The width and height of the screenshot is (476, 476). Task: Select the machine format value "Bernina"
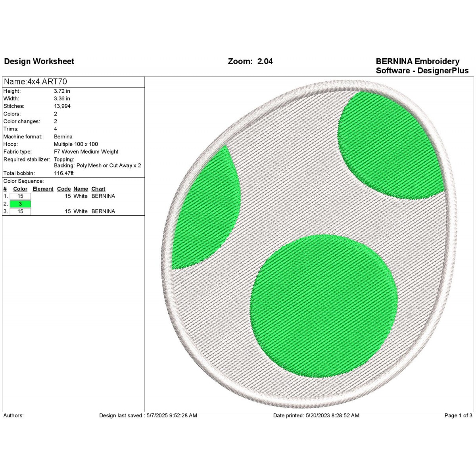63,137
